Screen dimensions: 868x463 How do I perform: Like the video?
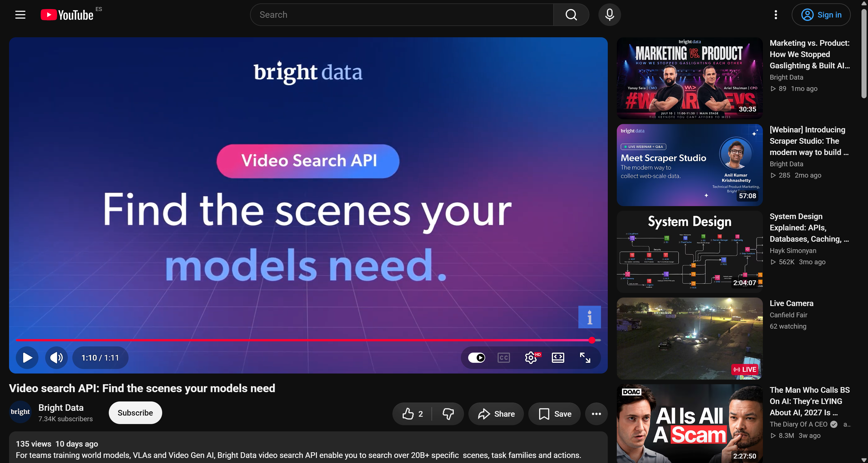tap(412, 414)
